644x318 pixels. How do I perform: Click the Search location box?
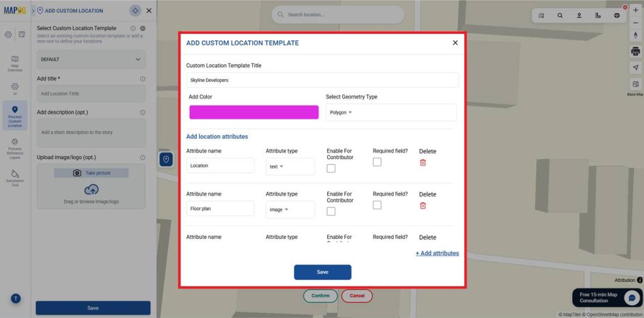pos(338,15)
